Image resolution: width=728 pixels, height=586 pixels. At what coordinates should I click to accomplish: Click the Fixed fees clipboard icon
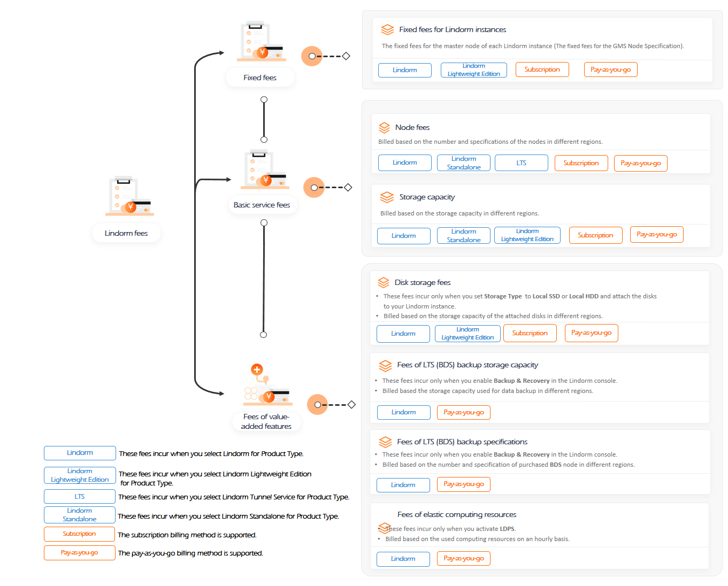coord(261,41)
